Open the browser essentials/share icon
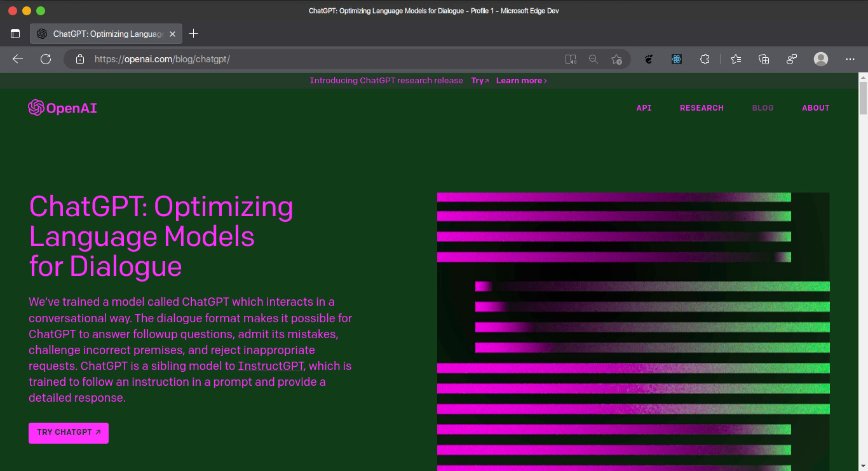 coord(792,59)
